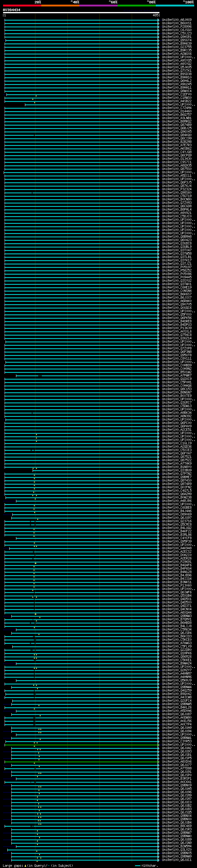Choose hit UniRef100_B2W5M4
Viewport: 197px width, 868px height.
(177, 846)
